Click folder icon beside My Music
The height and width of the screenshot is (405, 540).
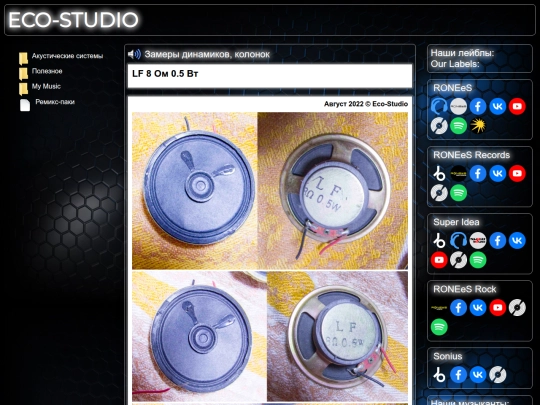(x=23, y=89)
